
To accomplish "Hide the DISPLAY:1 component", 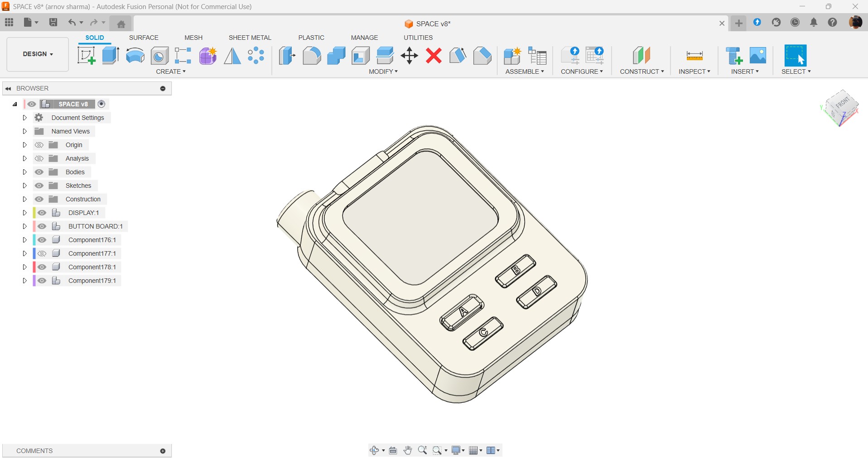I will click(42, 213).
